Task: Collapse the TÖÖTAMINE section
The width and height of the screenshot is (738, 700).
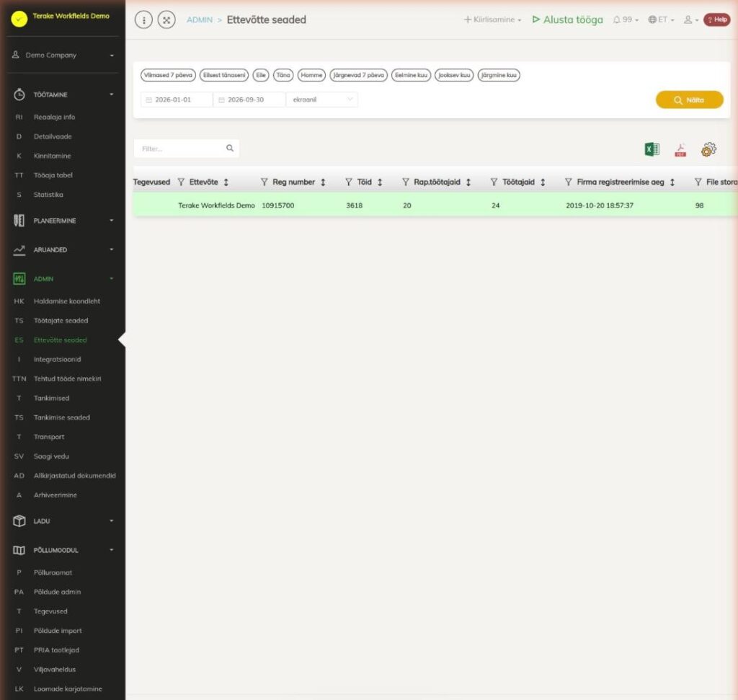Action: click(x=63, y=94)
